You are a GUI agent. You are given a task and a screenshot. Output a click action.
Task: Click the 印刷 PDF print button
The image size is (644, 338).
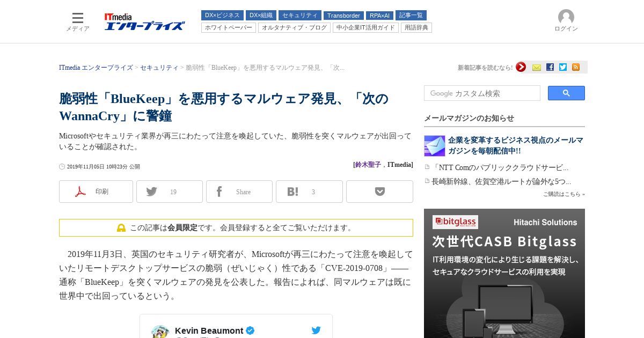(x=96, y=192)
